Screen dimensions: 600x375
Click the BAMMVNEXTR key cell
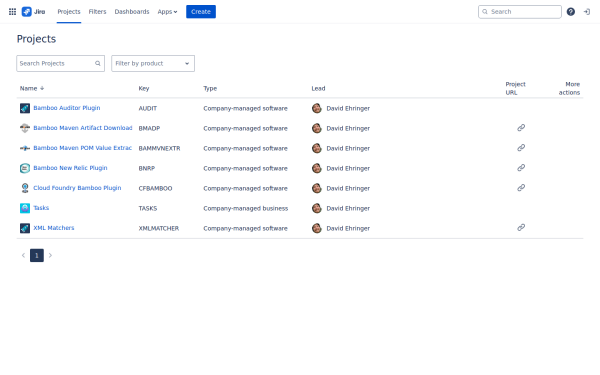pyautogui.click(x=159, y=148)
